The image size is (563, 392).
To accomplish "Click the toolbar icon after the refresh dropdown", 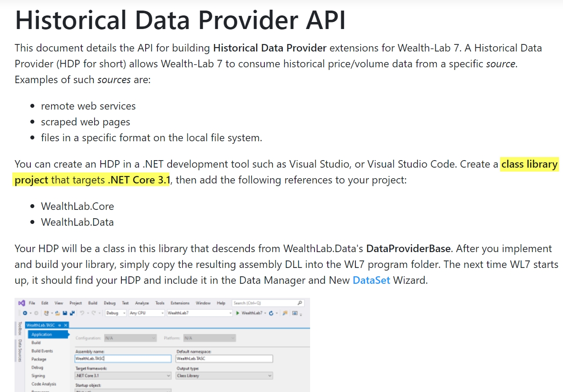I will (285, 313).
